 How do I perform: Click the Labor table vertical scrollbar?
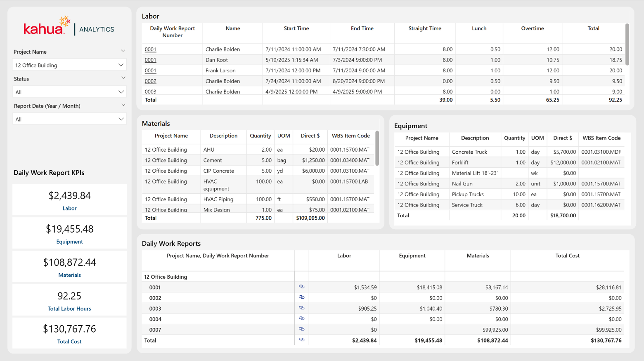(627, 44)
